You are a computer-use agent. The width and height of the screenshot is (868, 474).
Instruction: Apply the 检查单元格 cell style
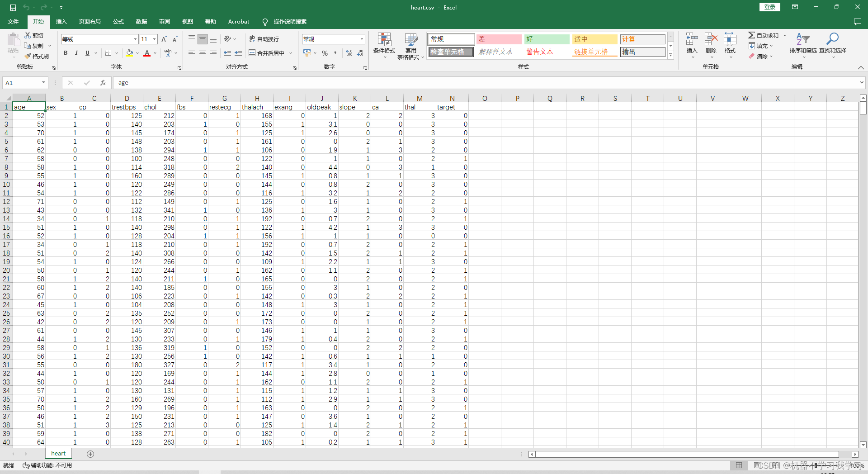click(451, 52)
